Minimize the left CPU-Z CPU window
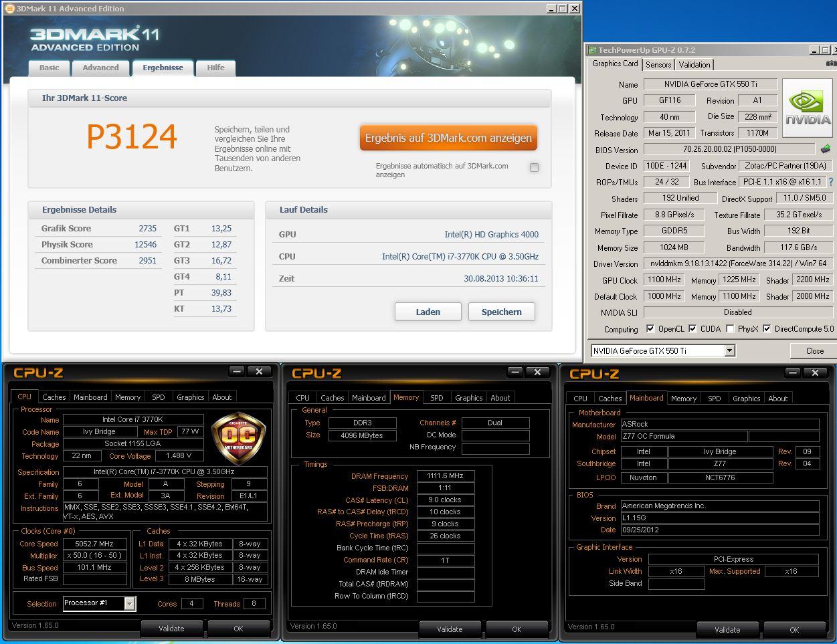This screenshot has width=837, height=644. tap(238, 371)
